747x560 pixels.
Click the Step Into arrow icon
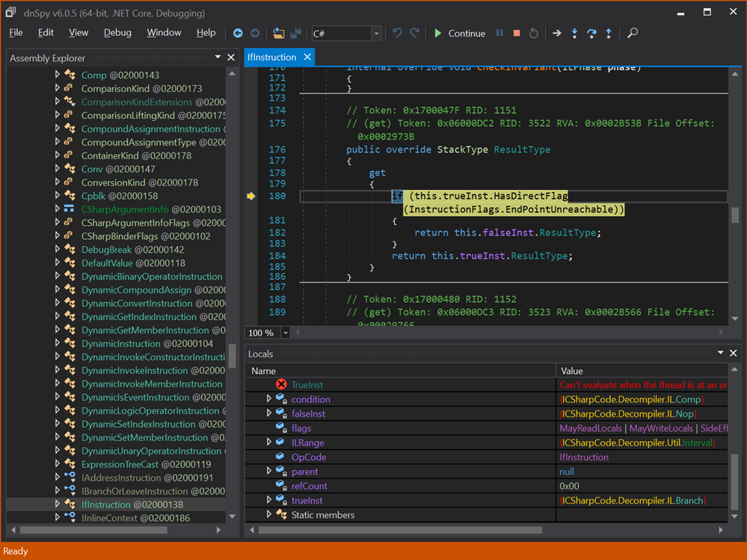coord(574,33)
